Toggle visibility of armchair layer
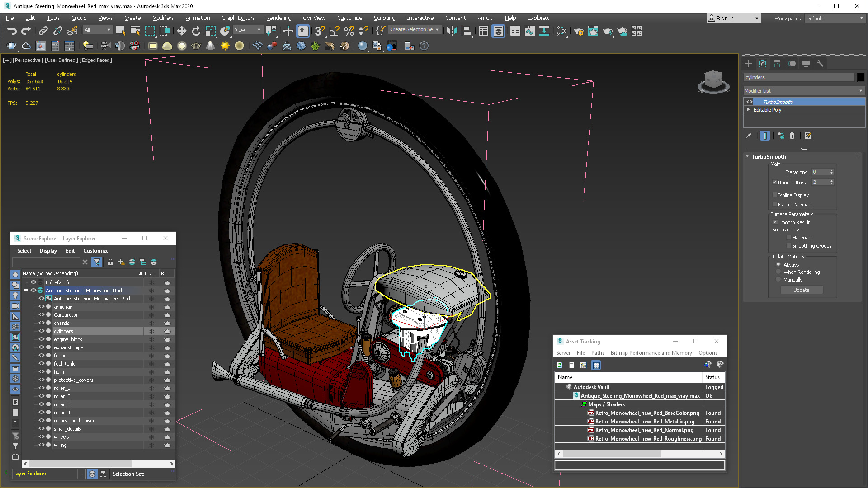This screenshot has height=488, width=868. click(41, 307)
